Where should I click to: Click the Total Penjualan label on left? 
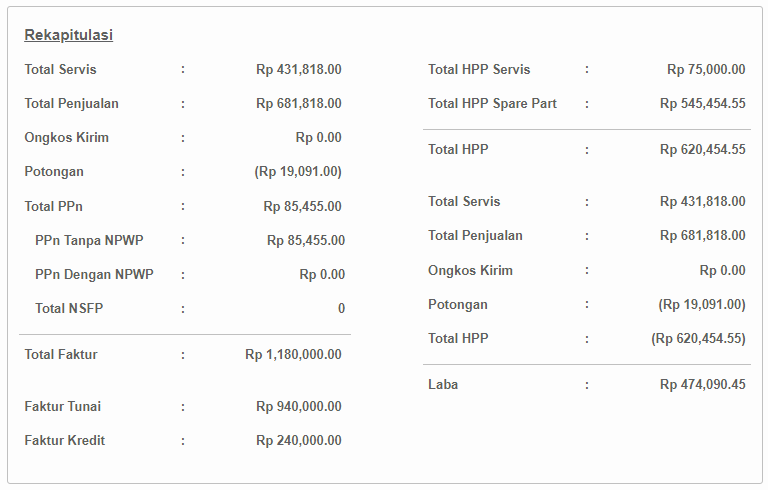tap(72, 103)
